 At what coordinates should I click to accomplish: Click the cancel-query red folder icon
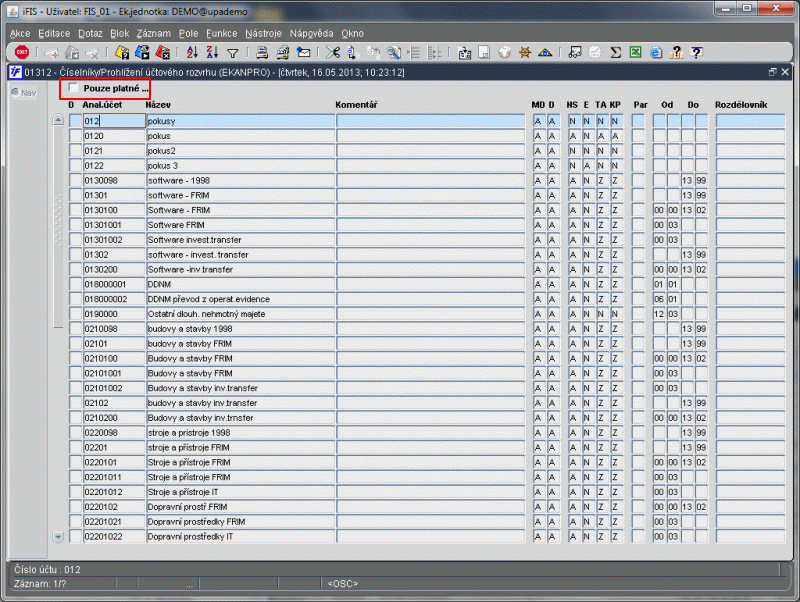point(162,52)
